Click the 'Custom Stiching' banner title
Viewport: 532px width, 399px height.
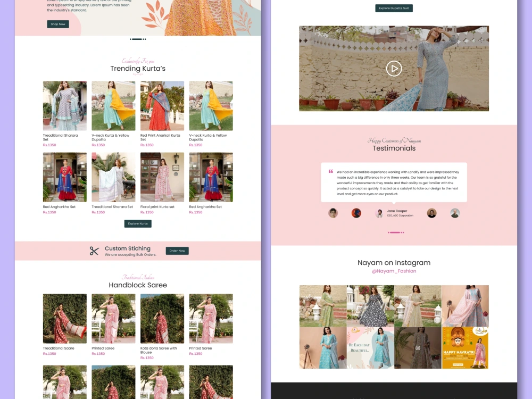[128, 248]
